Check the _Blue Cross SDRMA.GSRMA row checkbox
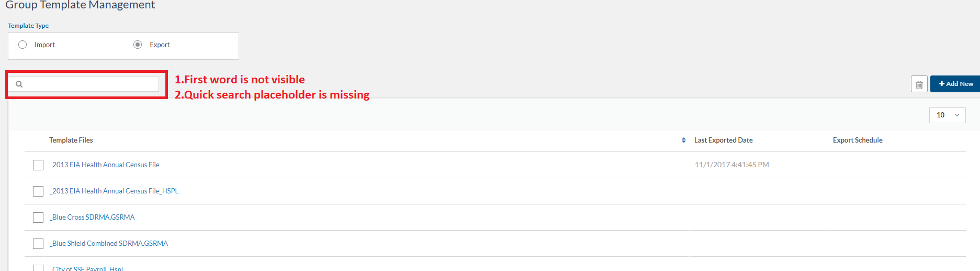980x271 pixels. 38,218
